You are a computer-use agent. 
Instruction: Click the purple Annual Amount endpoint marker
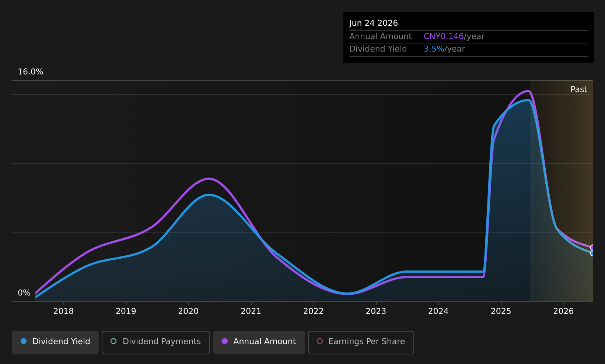593,248
